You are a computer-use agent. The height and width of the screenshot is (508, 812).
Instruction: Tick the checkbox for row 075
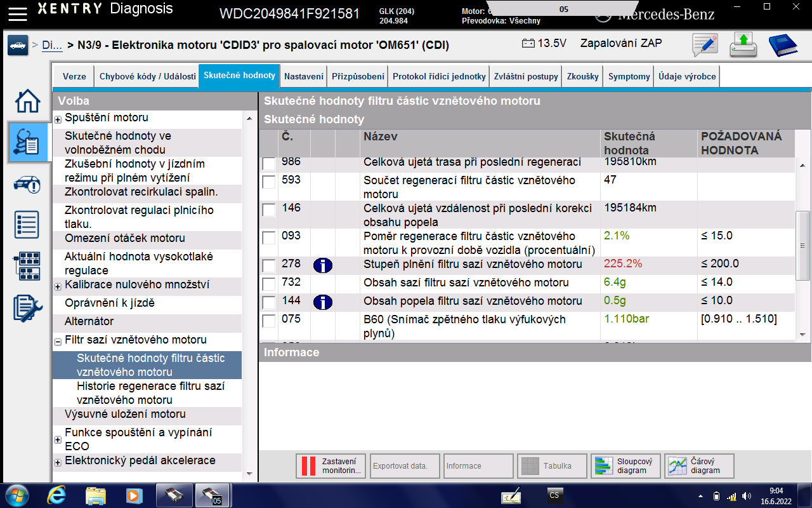click(269, 321)
